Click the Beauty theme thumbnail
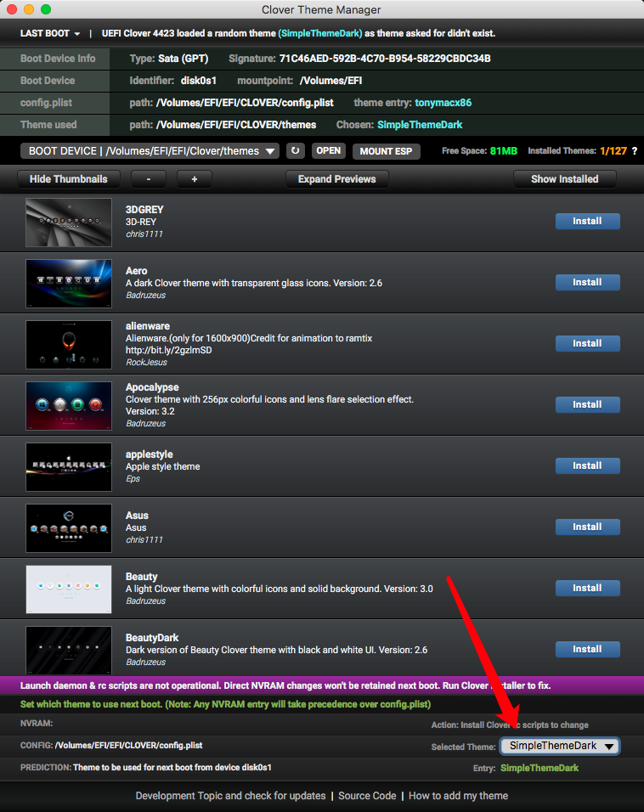The height and width of the screenshot is (812, 644). [x=69, y=589]
